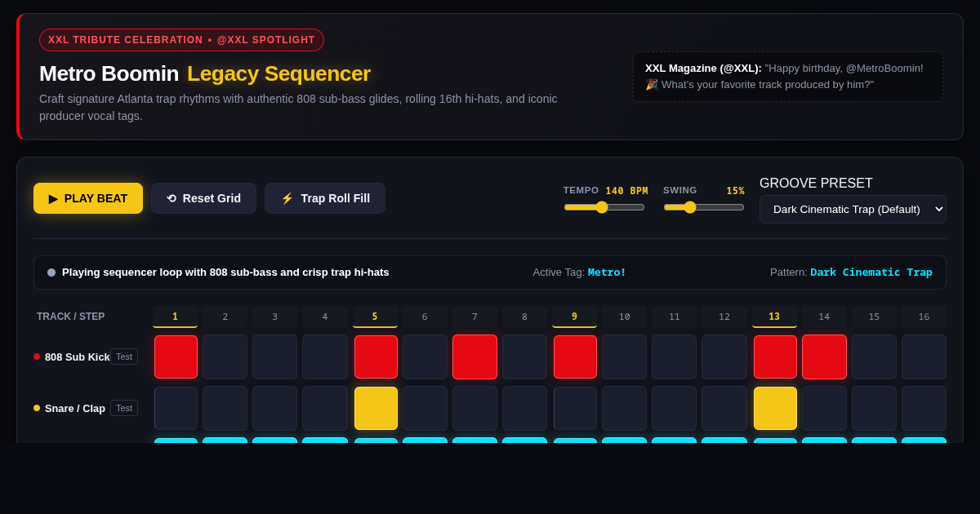Test the 808 Sub Kick sound
This screenshot has height=514, width=980.
point(124,357)
